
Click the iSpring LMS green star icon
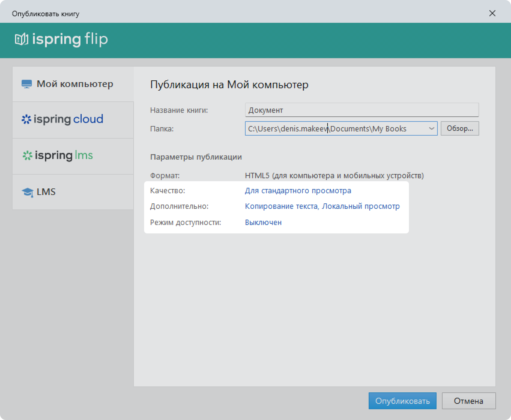27,155
